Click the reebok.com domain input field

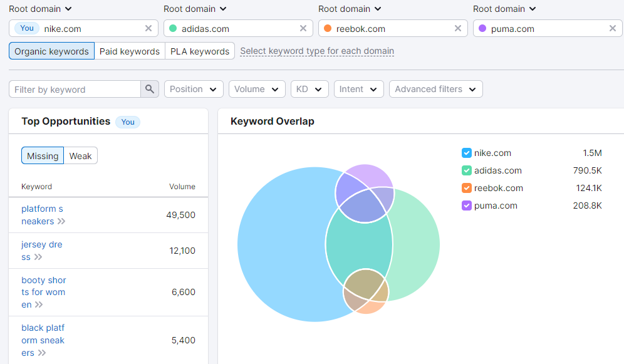[x=393, y=28]
